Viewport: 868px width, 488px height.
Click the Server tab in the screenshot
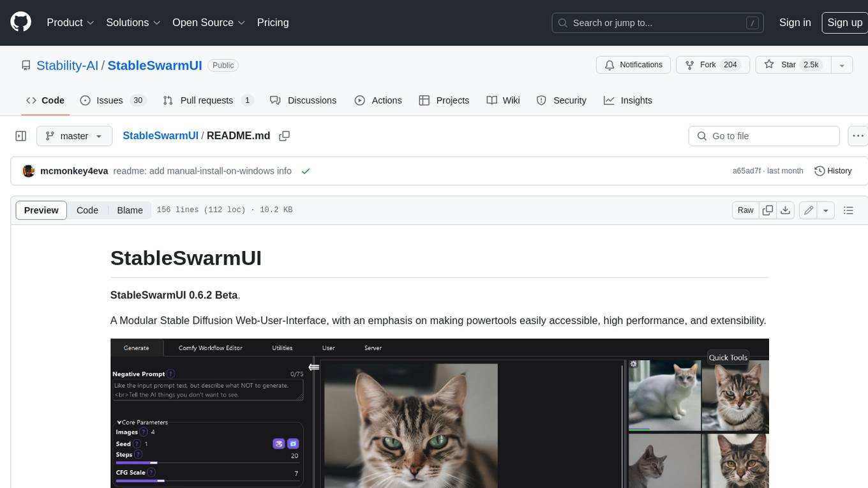pyautogui.click(x=373, y=348)
